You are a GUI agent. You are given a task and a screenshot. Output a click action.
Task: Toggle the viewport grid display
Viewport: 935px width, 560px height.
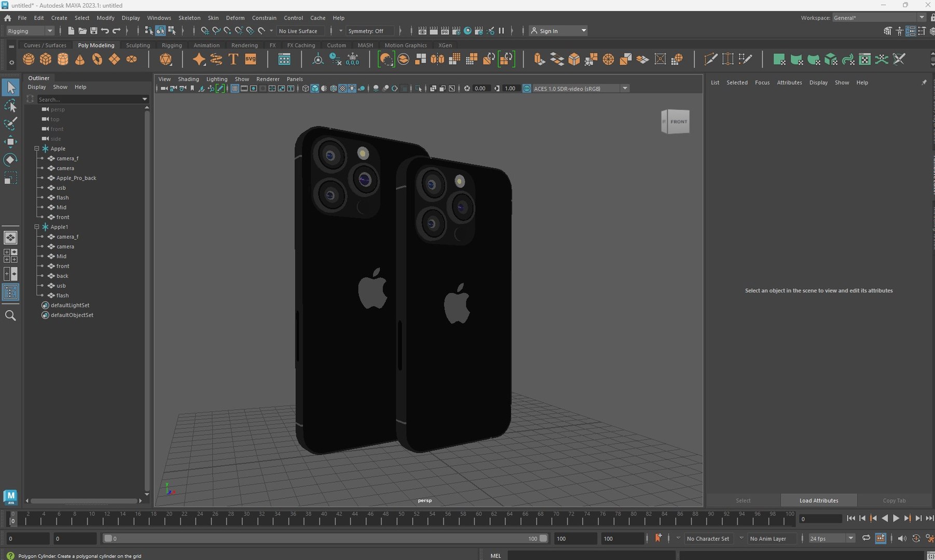(235, 89)
